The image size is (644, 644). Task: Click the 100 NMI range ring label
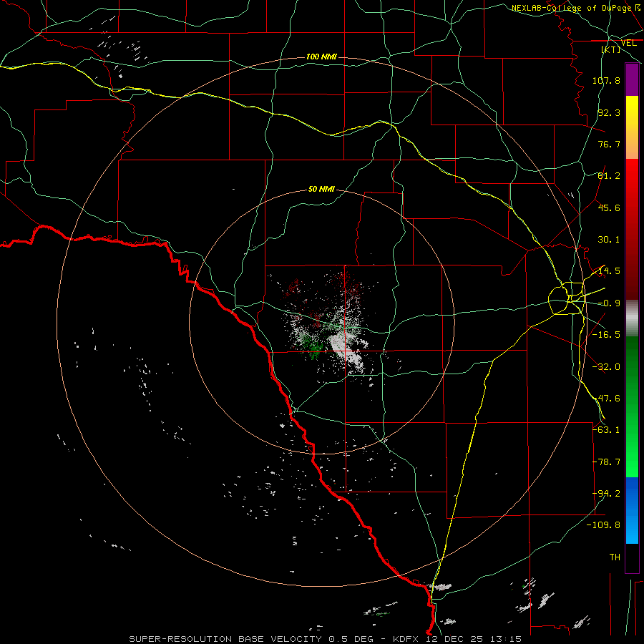pos(321,57)
